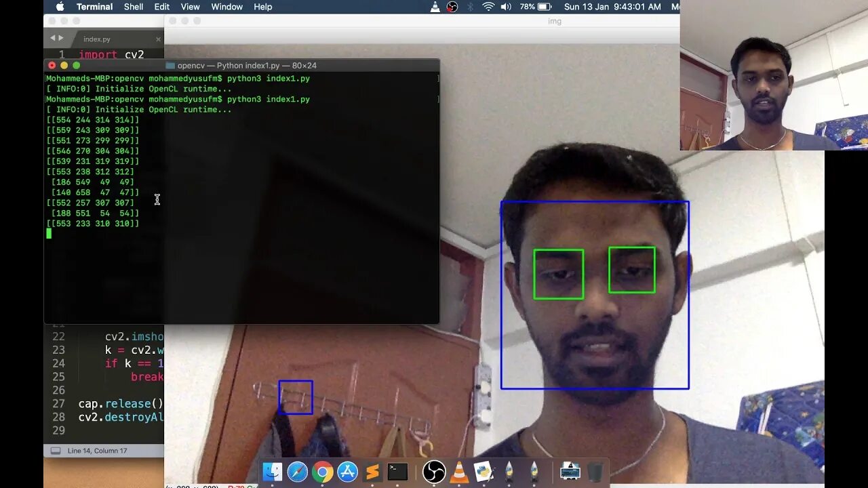The image size is (868, 488).
Task: Click the 'break' statement on line 25
Action: click(x=147, y=377)
